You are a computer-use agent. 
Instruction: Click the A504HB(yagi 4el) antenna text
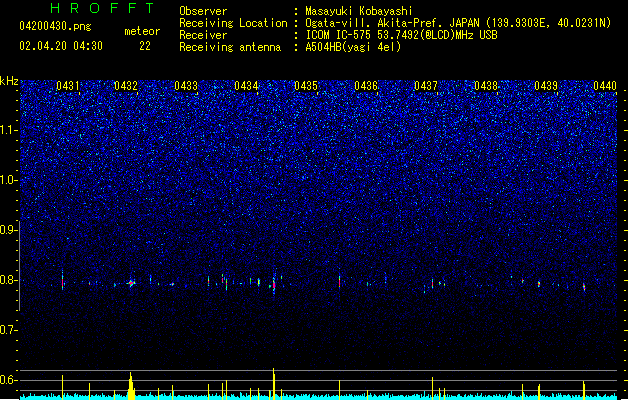tap(353, 47)
